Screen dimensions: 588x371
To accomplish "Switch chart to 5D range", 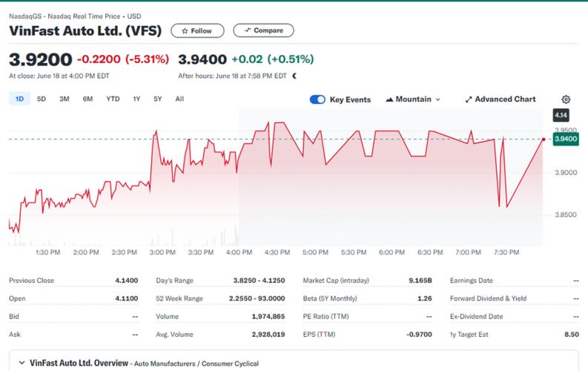I will 42,99.
